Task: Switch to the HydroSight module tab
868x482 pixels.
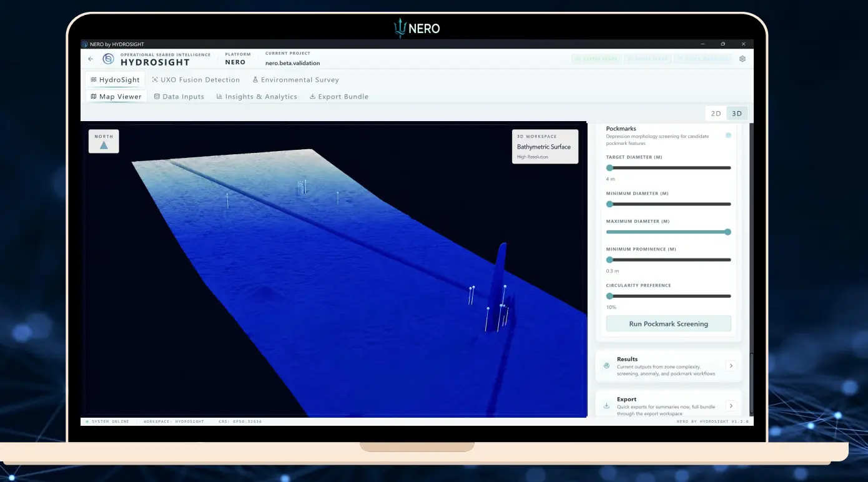Action: 116,80
